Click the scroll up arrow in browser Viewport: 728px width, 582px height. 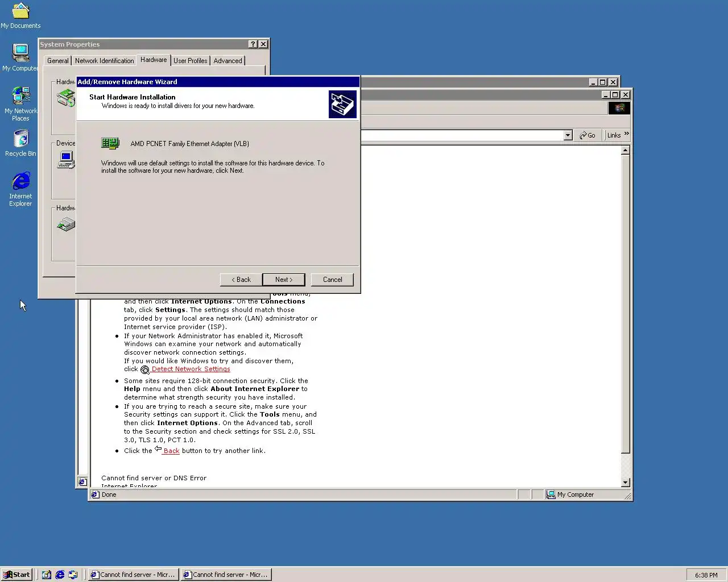pos(626,151)
